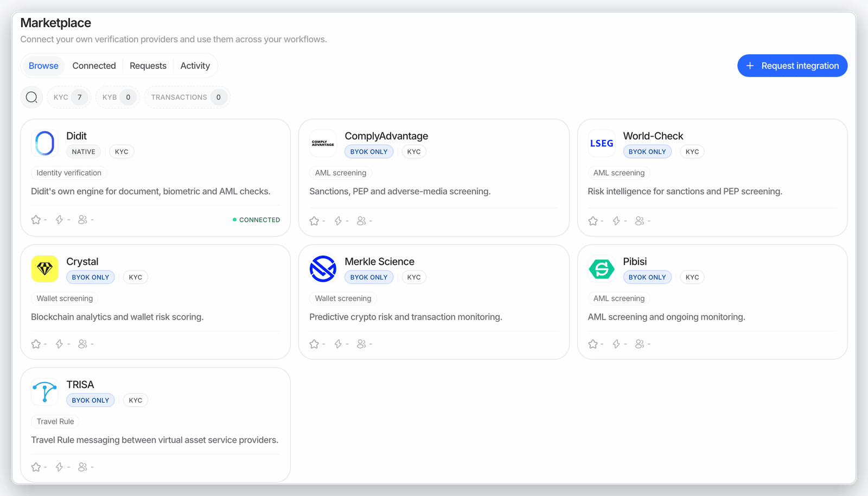The image size is (868, 496).
Task: Click the Travel Rule tag
Action: click(55, 422)
